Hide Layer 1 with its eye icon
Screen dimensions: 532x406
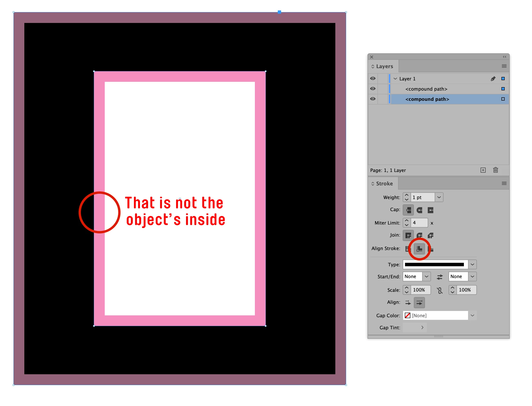point(373,79)
